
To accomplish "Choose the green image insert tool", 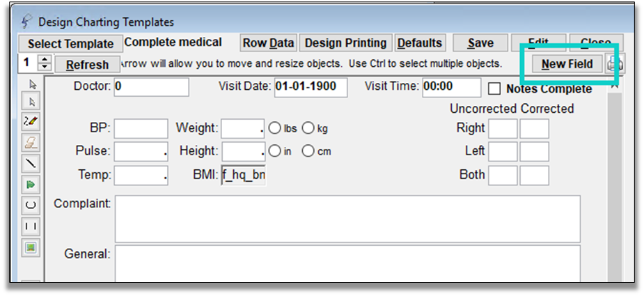I will pos(32,247).
